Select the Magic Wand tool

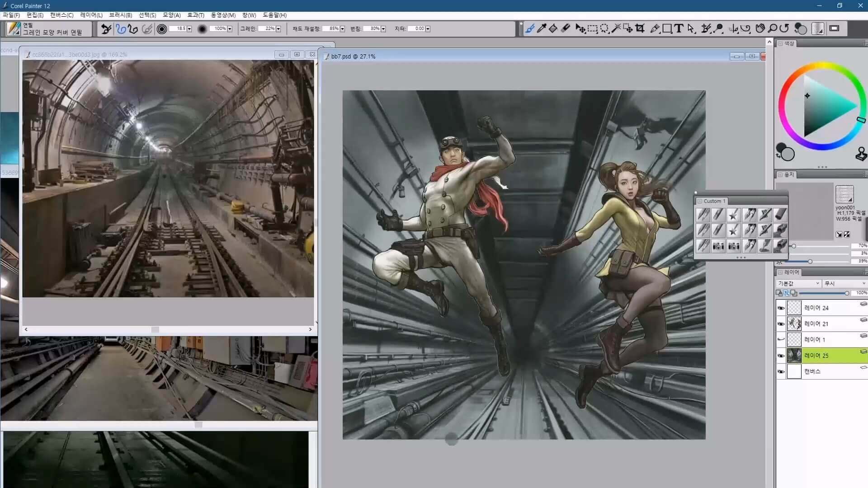pyautogui.click(x=616, y=28)
